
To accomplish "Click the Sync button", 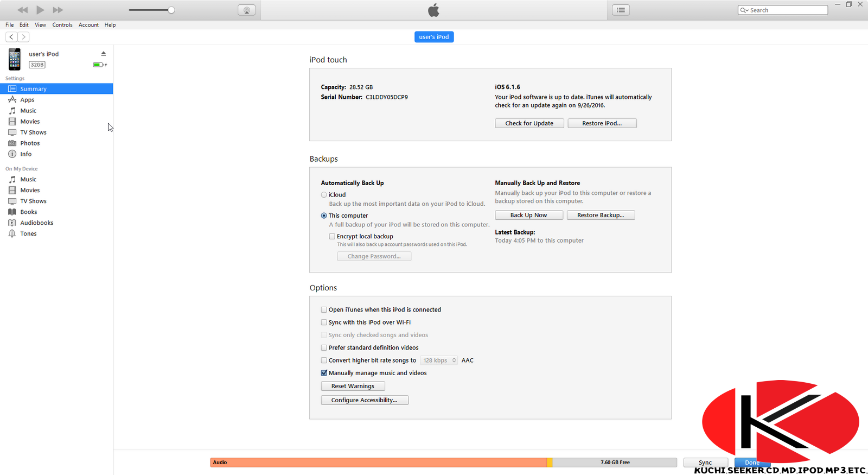I will [x=705, y=463].
